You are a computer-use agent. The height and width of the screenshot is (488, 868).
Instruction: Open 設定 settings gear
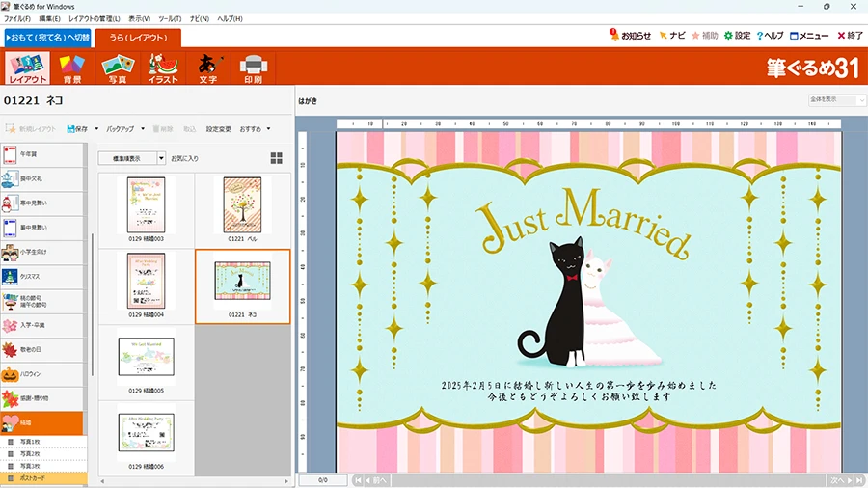pos(736,36)
